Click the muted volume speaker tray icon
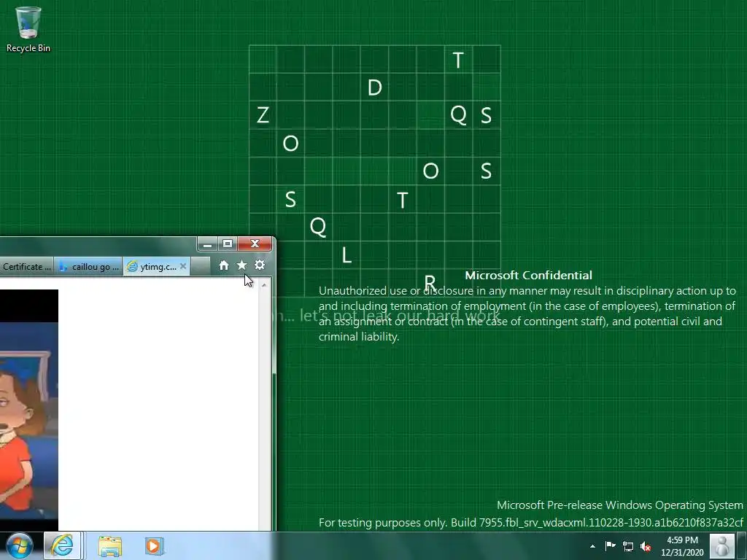The width and height of the screenshot is (747, 560). pos(646,546)
